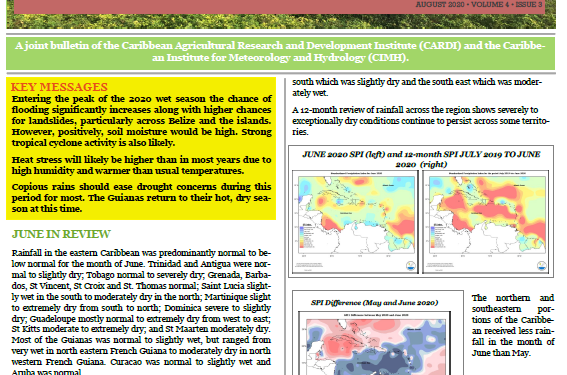Click the green CARDI and CIMH joint bulletin banner
567x375 pixels.
pos(280,52)
